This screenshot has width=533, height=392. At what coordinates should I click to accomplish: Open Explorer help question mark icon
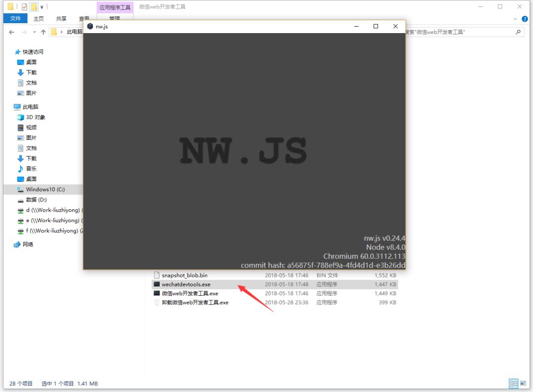(525, 19)
